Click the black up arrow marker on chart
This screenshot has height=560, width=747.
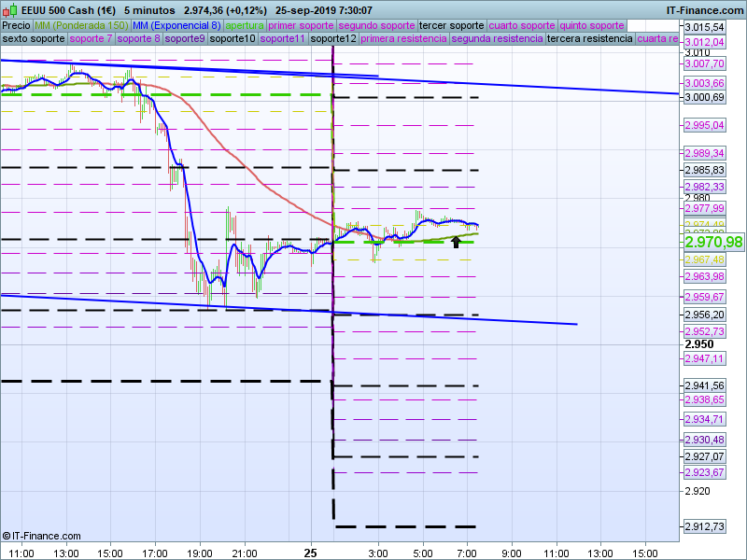tap(456, 242)
